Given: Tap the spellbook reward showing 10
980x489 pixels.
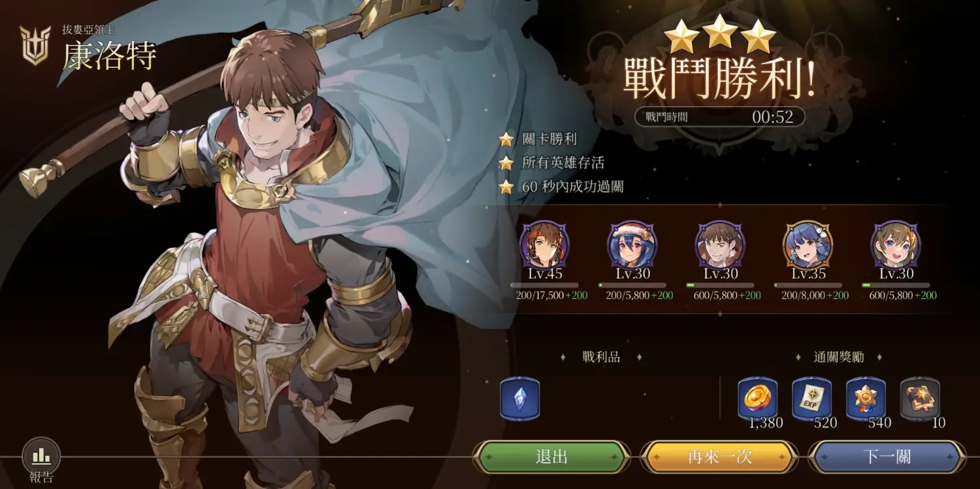Looking at the screenshot, I should (x=920, y=398).
